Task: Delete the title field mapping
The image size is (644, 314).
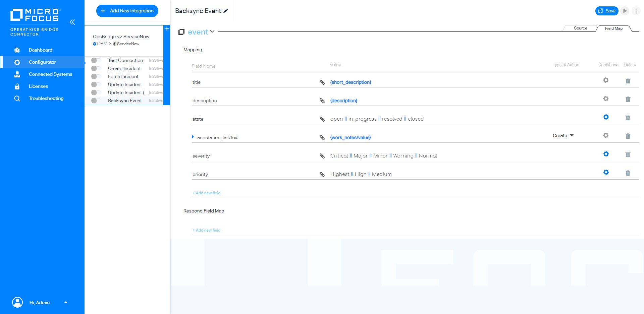Action: 628,81
